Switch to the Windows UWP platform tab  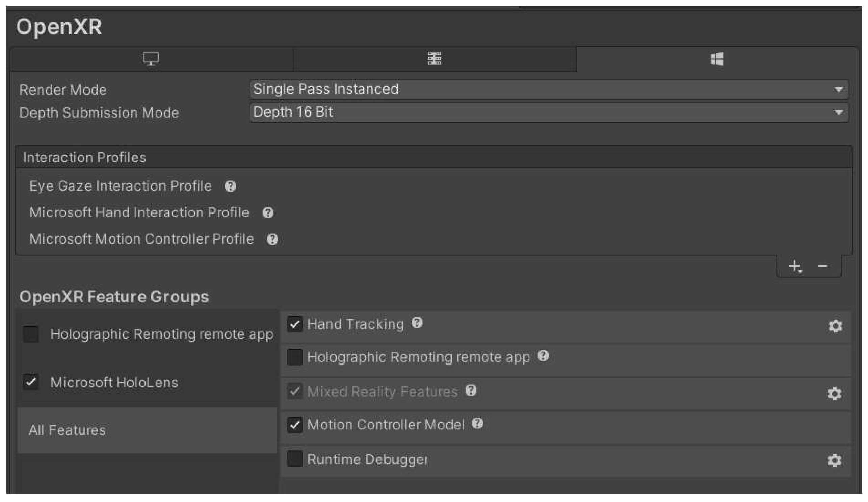coord(717,59)
